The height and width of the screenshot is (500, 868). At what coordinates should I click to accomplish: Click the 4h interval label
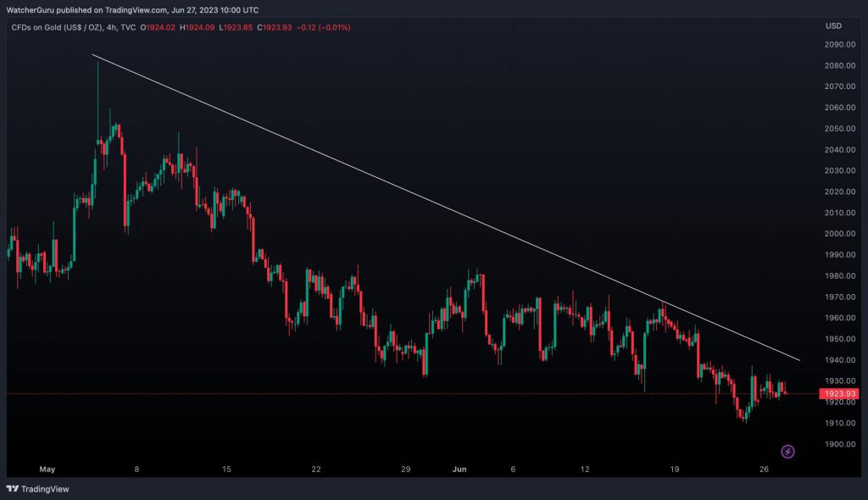[111, 27]
